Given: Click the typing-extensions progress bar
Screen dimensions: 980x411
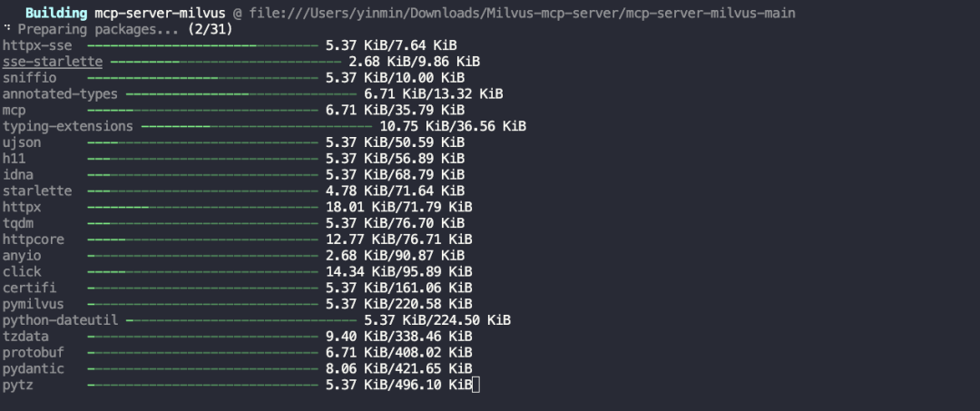Looking at the screenshot, I should [x=255, y=126].
